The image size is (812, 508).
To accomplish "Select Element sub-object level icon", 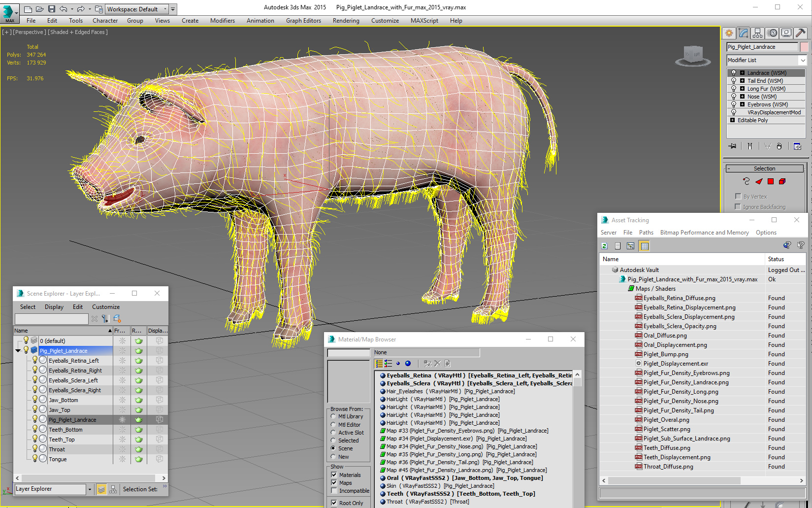I will [782, 181].
